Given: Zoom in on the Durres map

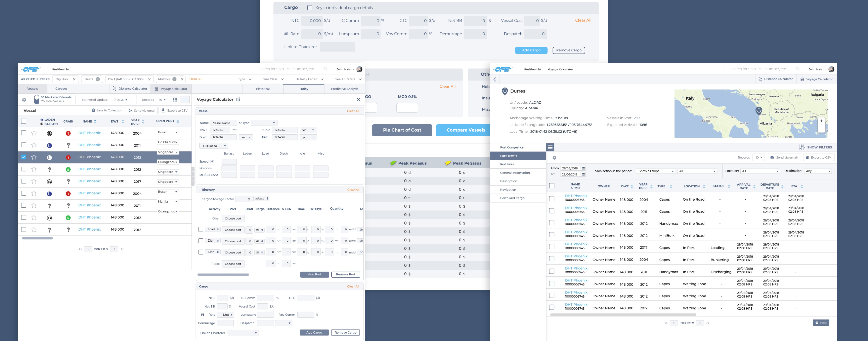Looking at the screenshot, I should 821,121.
